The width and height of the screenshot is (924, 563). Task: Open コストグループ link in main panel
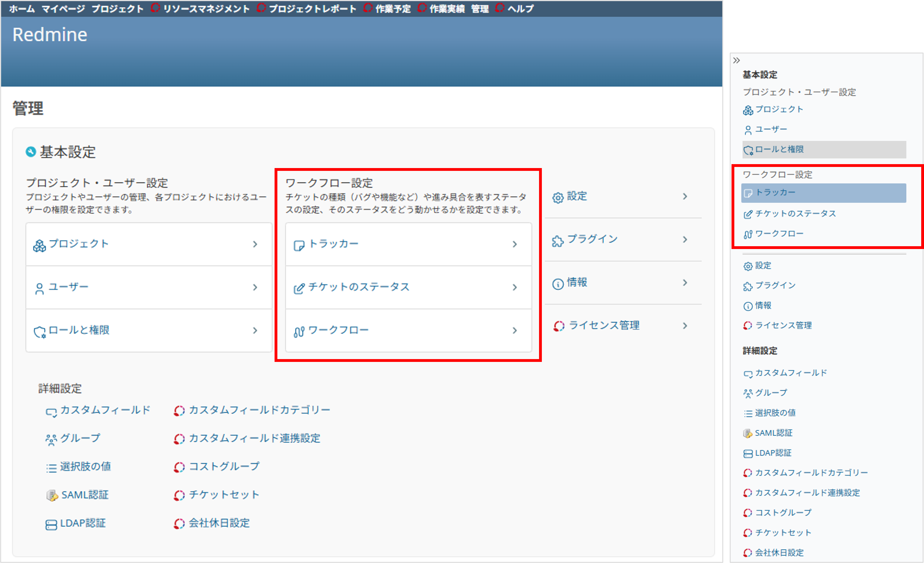tap(224, 466)
